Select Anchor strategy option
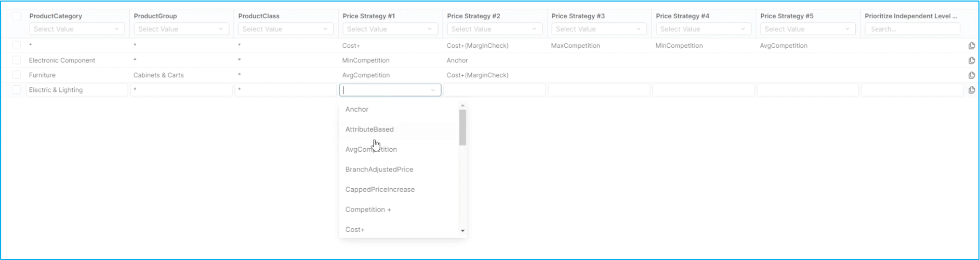This screenshot has height=260, width=980. (x=357, y=109)
